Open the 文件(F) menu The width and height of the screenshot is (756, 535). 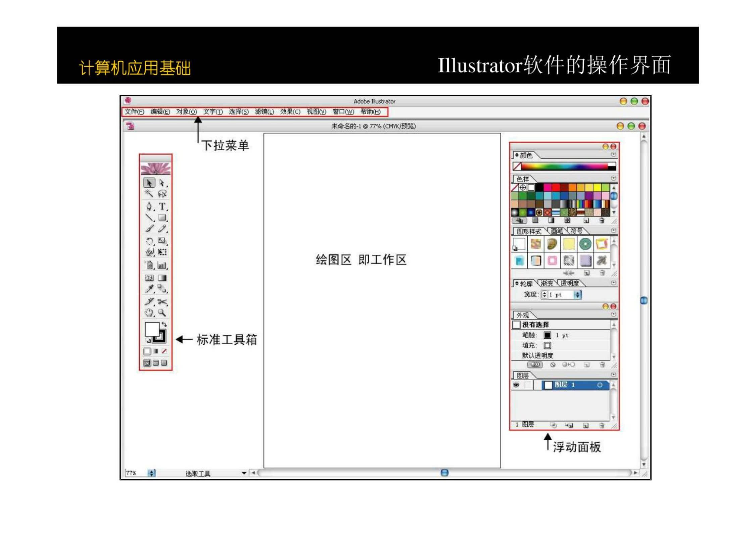[134, 112]
